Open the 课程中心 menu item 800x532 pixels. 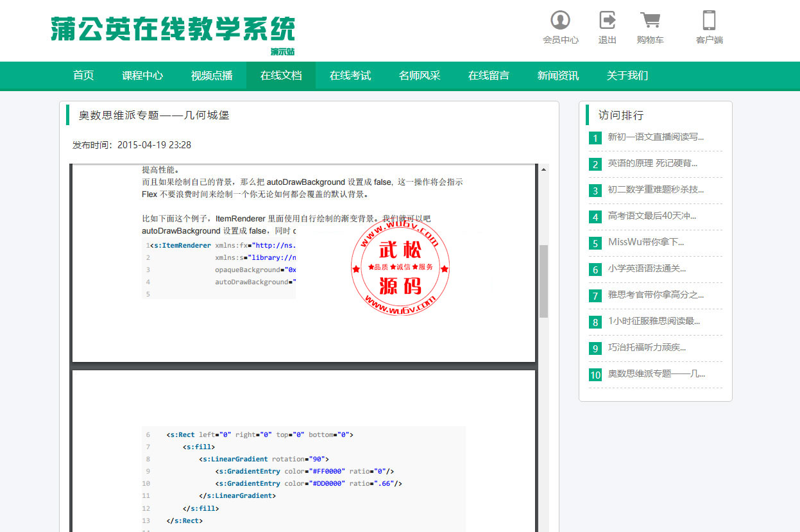142,76
